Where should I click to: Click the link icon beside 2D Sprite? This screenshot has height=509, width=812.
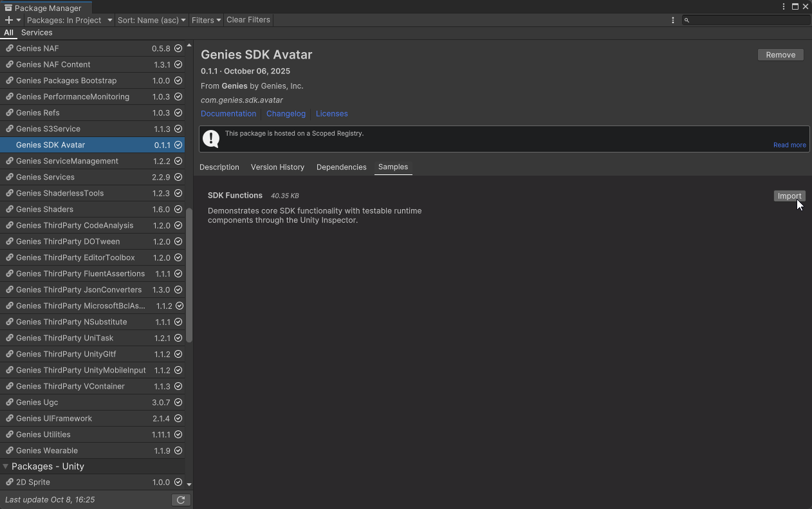point(10,482)
